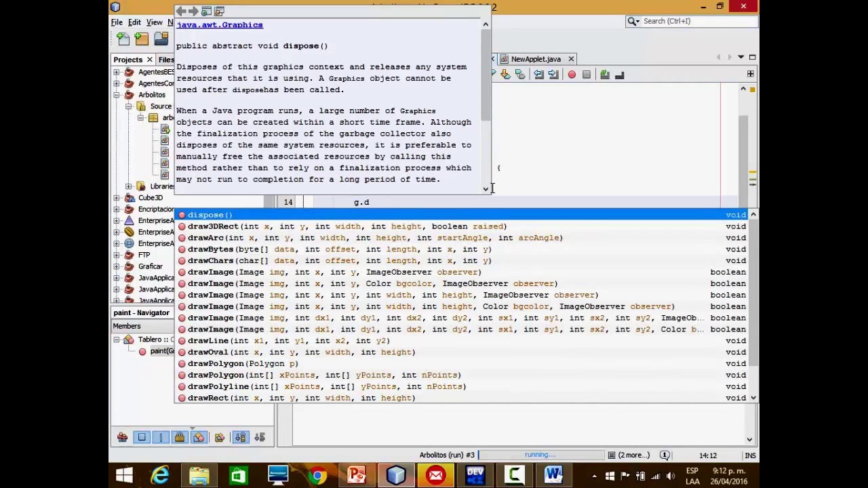Open the java.awt.Graphics link in Javadoc

(220, 24)
